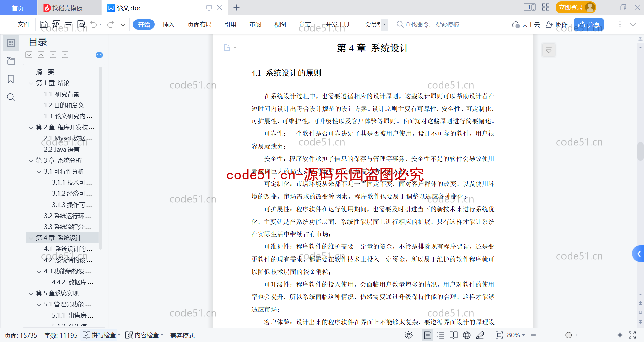Click the Print icon

[x=69, y=24]
